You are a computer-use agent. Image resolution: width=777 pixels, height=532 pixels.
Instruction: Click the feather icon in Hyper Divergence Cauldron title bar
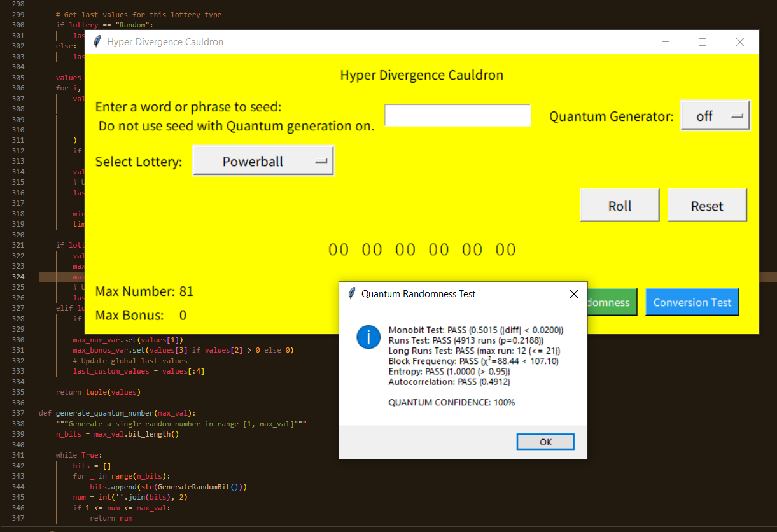coord(97,42)
